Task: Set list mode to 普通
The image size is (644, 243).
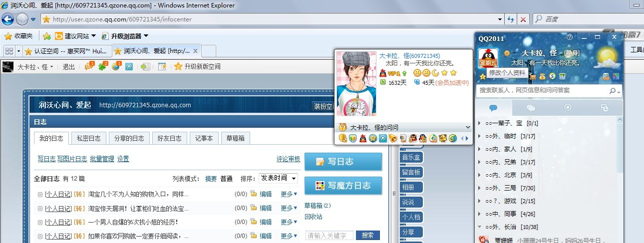Action: point(226,179)
